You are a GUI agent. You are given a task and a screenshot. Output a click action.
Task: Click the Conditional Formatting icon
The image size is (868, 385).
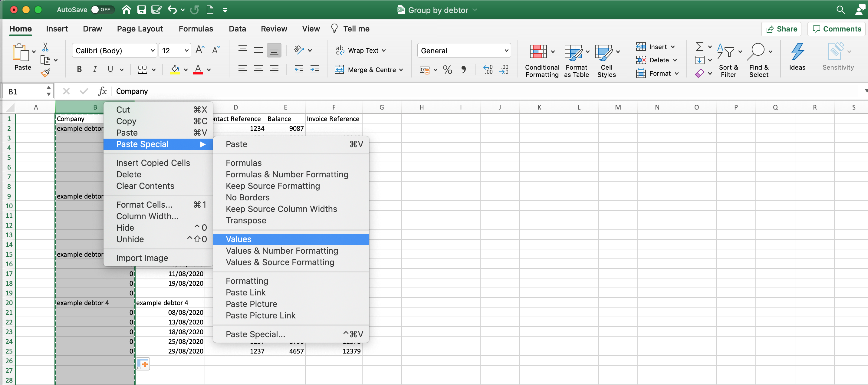tap(538, 52)
